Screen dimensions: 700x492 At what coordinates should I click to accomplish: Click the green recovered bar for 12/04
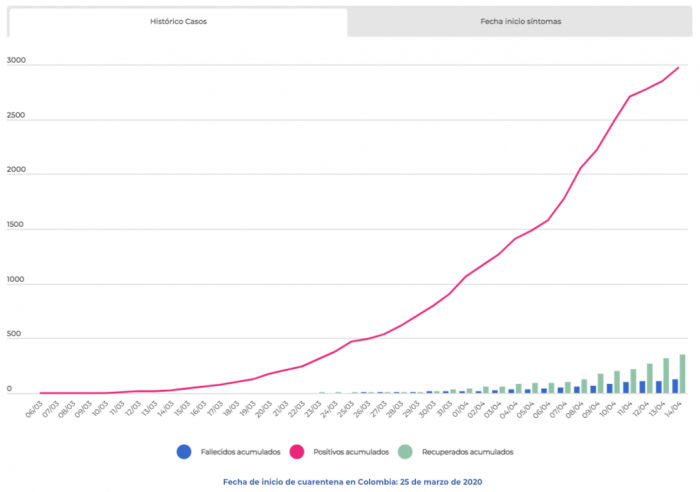(x=650, y=378)
